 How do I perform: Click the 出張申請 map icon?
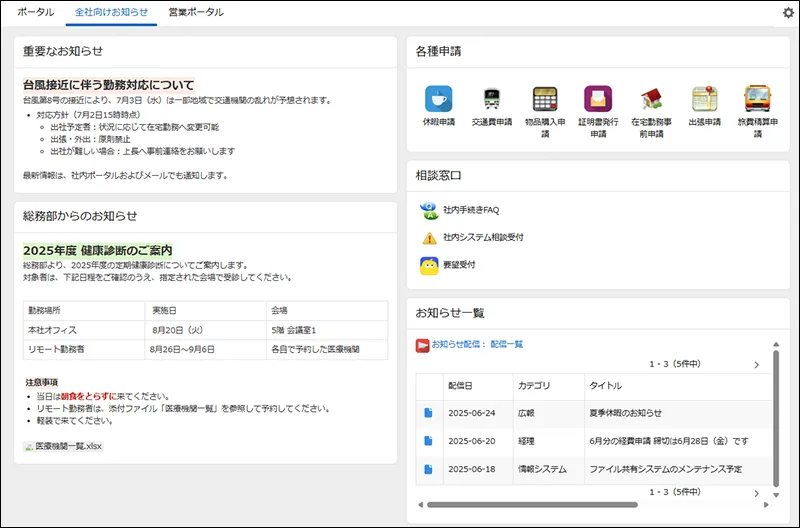pyautogui.click(x=705, y=98)
